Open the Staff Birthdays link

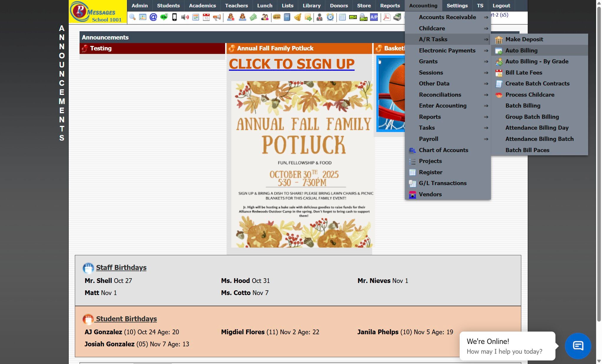tap(121, 268)
